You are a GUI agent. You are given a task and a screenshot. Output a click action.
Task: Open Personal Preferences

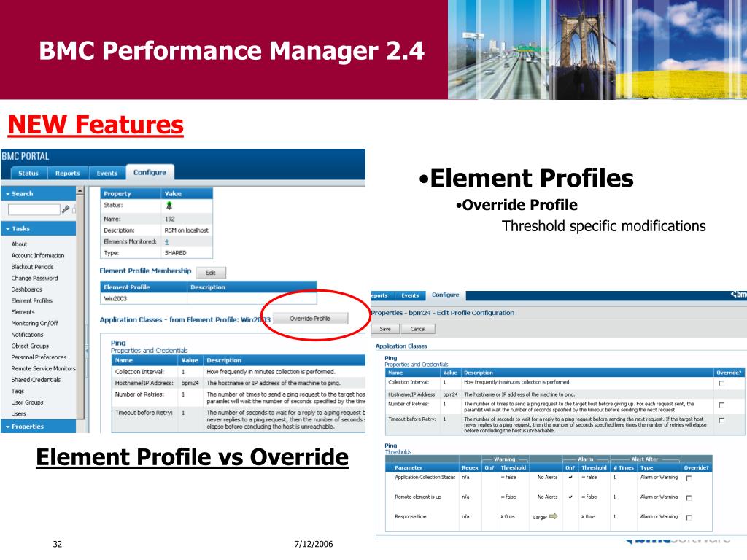(x=39, y=357)
